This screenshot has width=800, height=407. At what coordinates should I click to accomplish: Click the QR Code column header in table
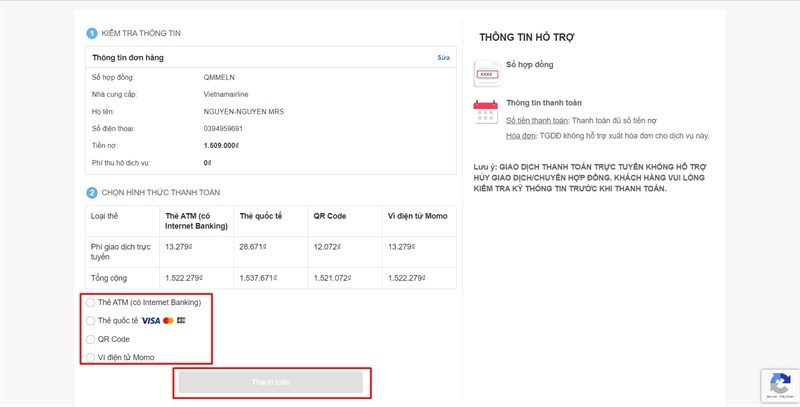[329, 215]
